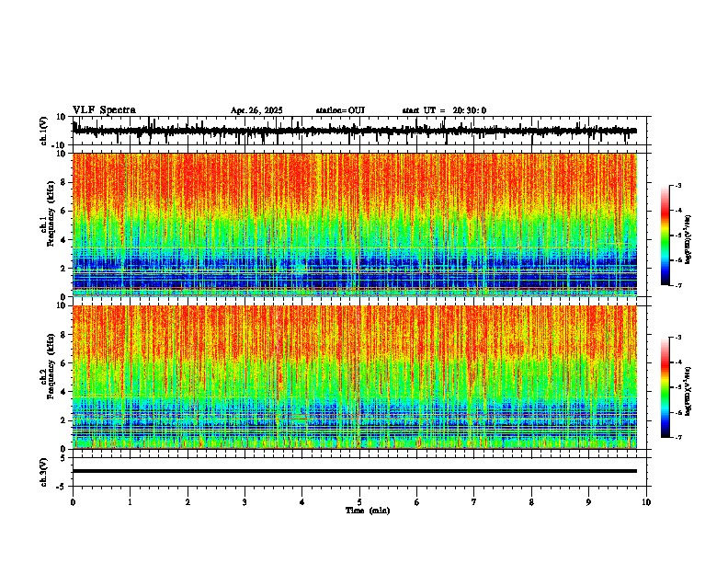Click inside the ch.2 spectrogram panel
The image size is (728, 563).
(x=355, y=377)
